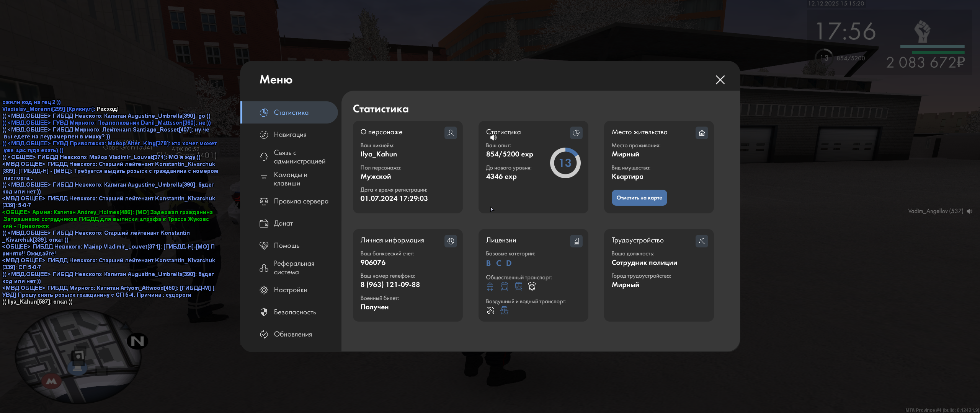Click the level 13 circular progress ring
Screen dimensions: 980x413
tap(565, 163)
